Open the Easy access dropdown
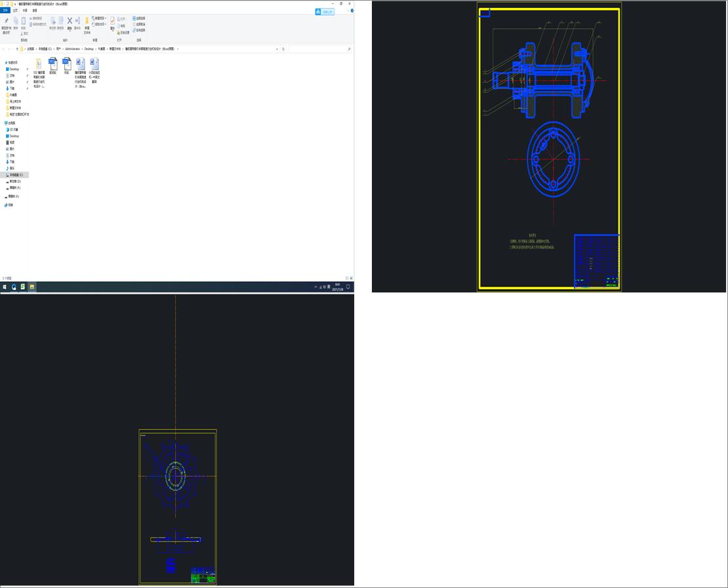This screenshot has height=588, width=728. coord(99,24)
